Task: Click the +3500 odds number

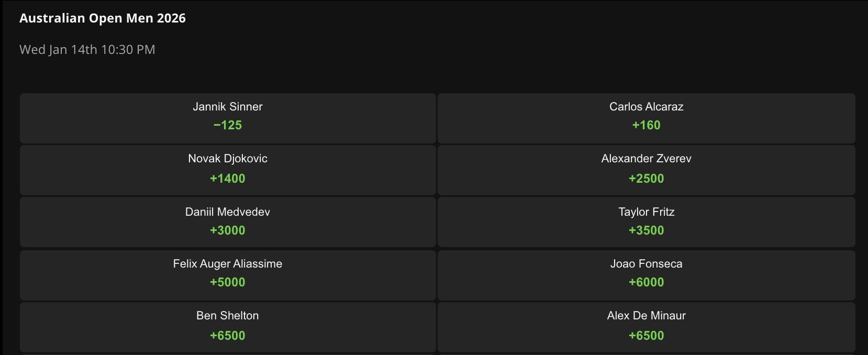Action: click(646, 230)
